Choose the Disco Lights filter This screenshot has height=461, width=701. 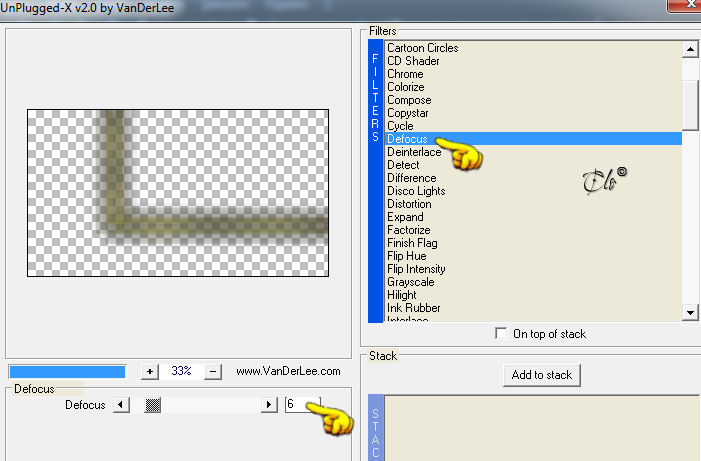tap(416, 191)
